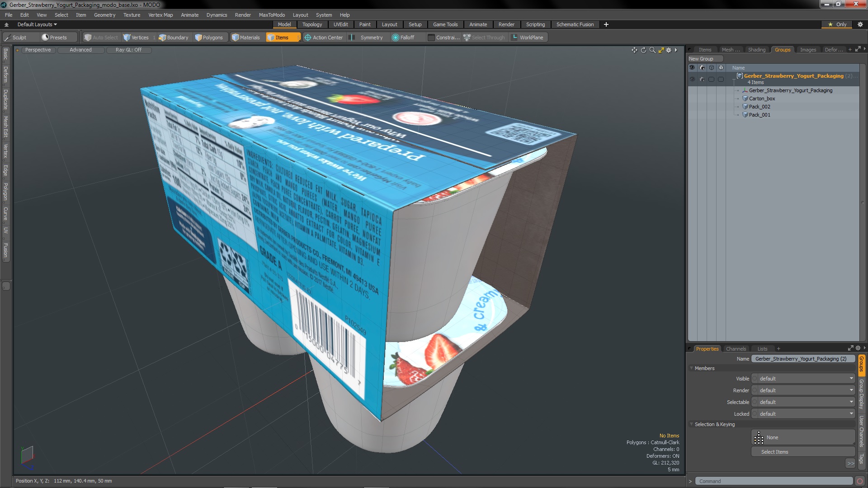Screen dimensions: 868x488
Task: Maximize the 3D viewport
Action: (661, 50)
